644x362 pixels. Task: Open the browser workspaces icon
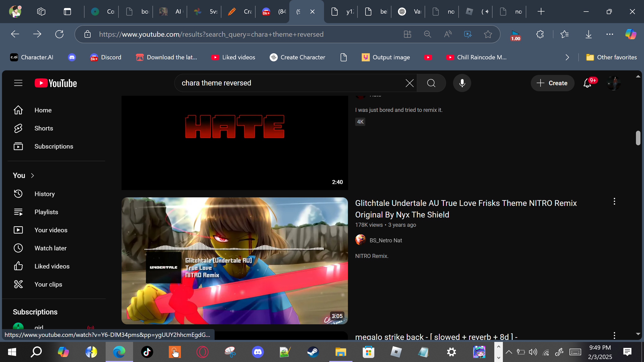tap(41, 12)
